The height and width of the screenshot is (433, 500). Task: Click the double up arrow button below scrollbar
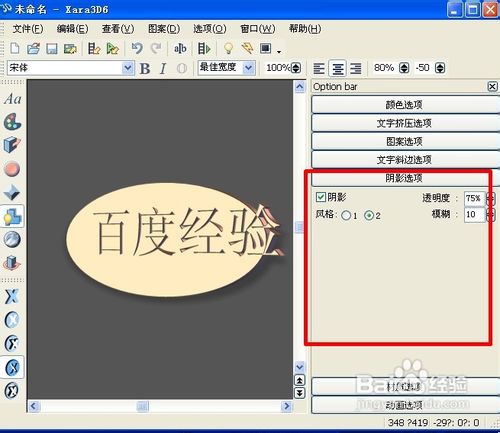[300, 380]
